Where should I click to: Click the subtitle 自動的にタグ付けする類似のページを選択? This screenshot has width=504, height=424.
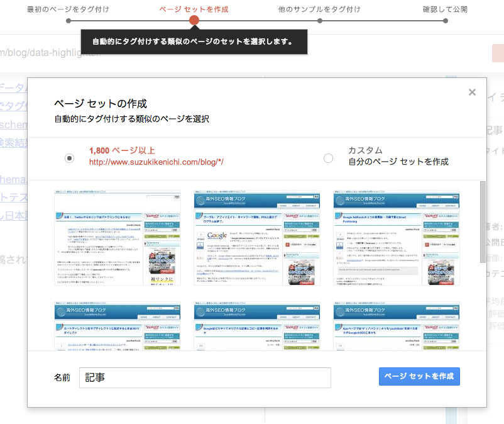(x=132, y=119)
